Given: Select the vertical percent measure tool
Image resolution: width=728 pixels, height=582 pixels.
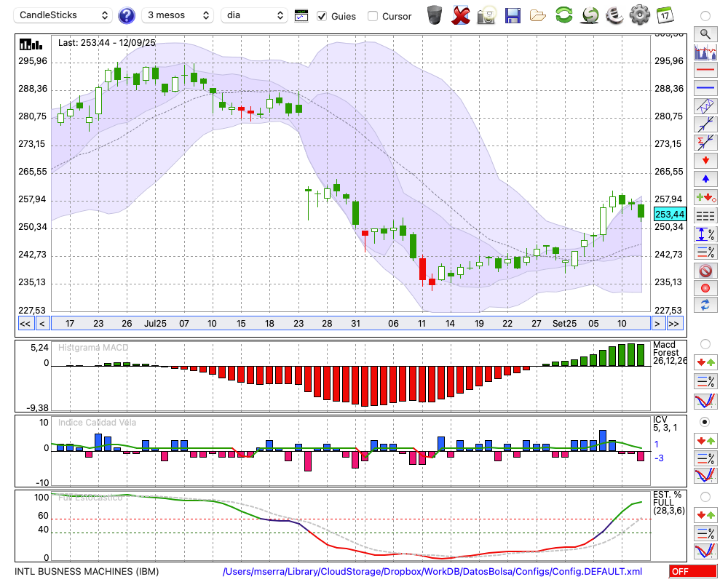Looking at the screenshot, I should (705, 234).
